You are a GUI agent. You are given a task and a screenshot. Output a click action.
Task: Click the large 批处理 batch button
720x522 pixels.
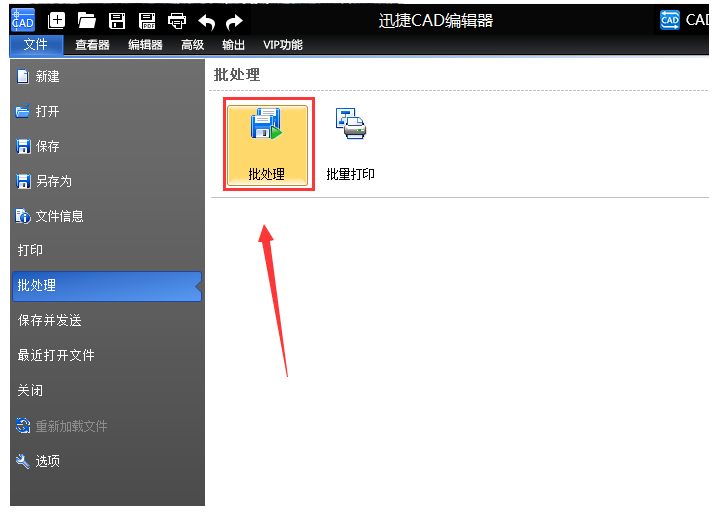(x=267, y=145)
